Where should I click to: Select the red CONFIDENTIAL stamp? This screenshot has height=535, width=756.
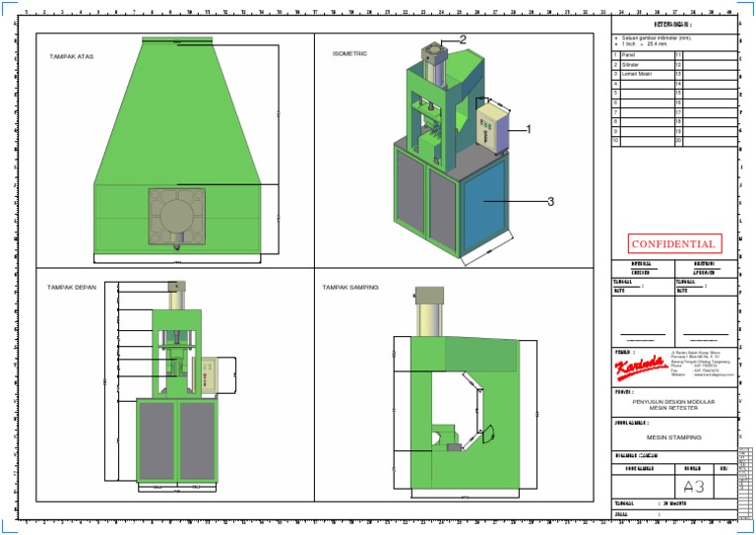pos(674,243)
